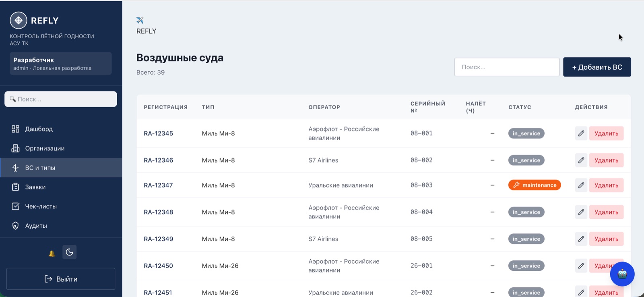Delete aircraft RA-12345 via Удалить
The image size is (644, 297).
pos(606,133)
